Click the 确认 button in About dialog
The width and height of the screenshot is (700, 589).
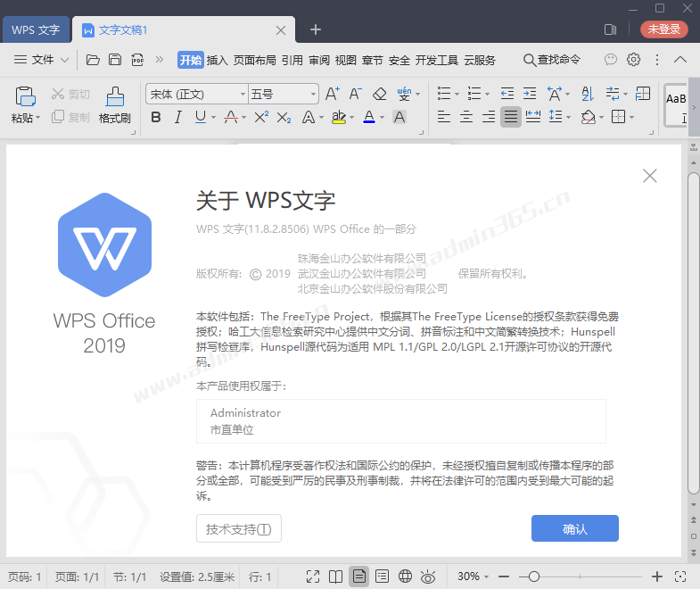tap(575, 528)
